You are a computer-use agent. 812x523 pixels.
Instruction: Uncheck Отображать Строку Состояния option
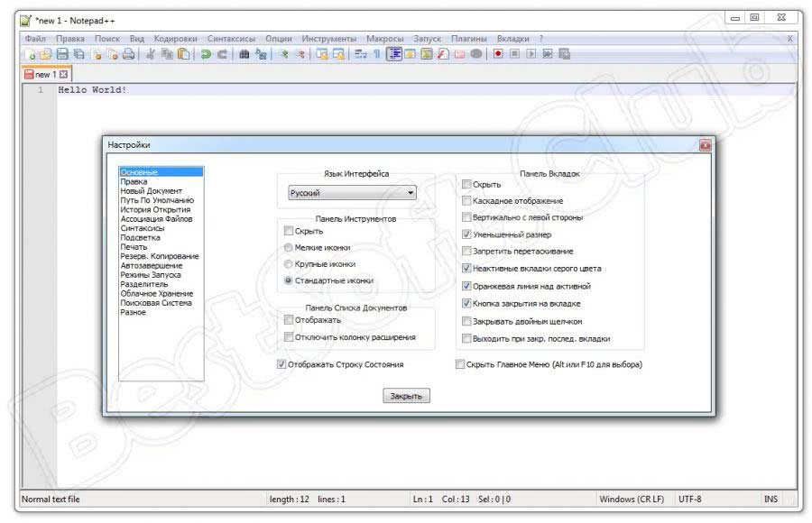[281, 364]
